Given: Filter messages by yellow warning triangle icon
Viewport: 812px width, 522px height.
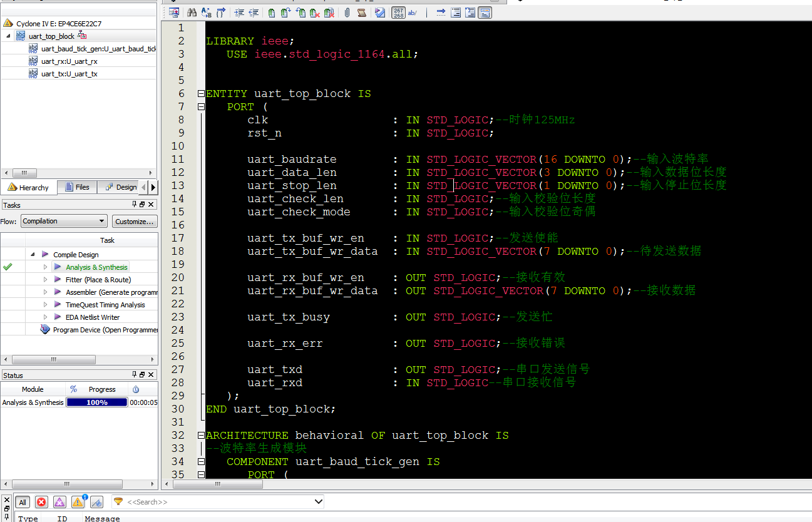Looking at the screenshot, I should tap(78, 502).
